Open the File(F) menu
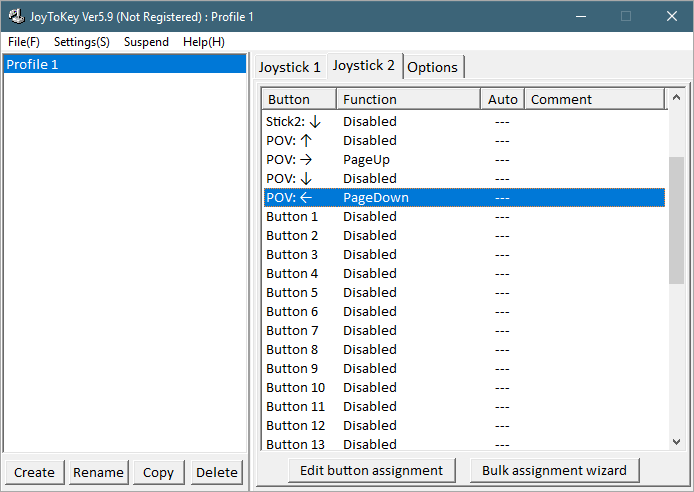 [x=24, y=42]
